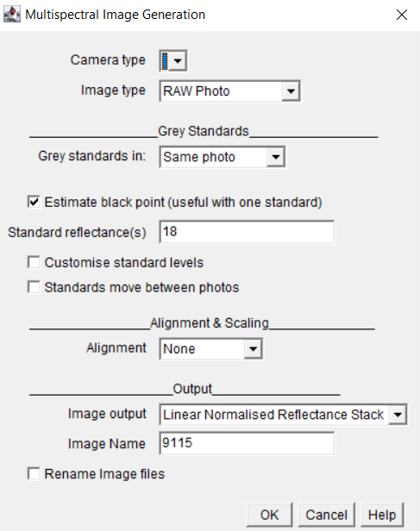Close the Multispectral Image Generation dialog
This screenshot has width=420, height=531.
(x=402, y=15)
